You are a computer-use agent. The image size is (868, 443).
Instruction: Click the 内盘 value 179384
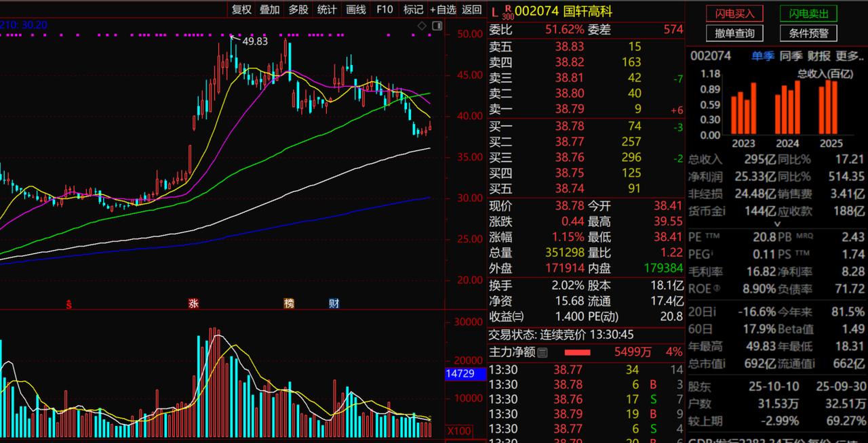click(663, 268)
